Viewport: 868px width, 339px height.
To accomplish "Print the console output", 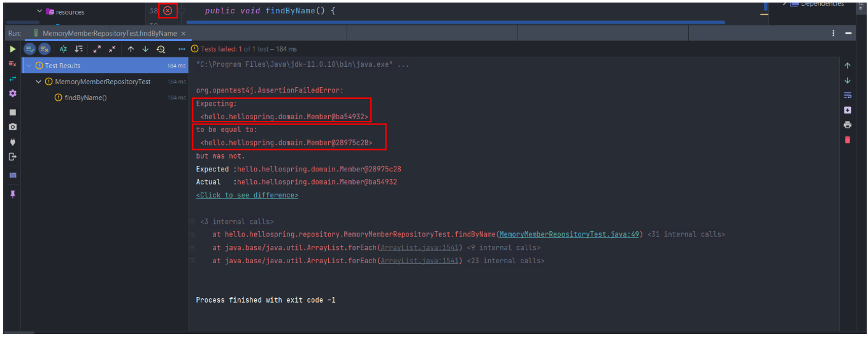I will 847,125.
